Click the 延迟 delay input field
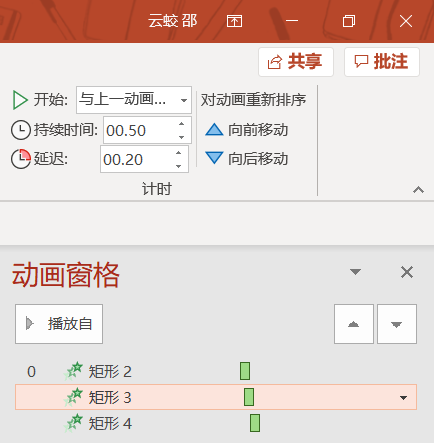Viewport: 434px width, 443px height. (136, 159)
